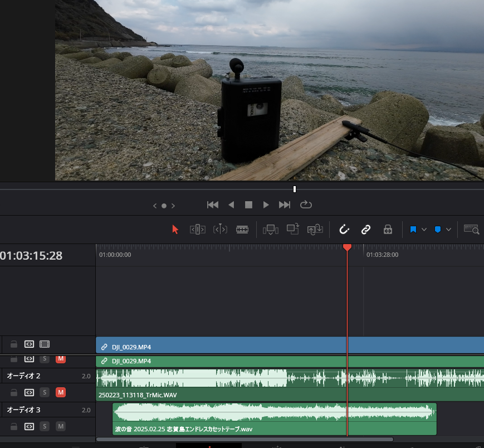Toggle the Position Lock icon
This screenshot has width=484, height=448.
[x=388, y=230]
